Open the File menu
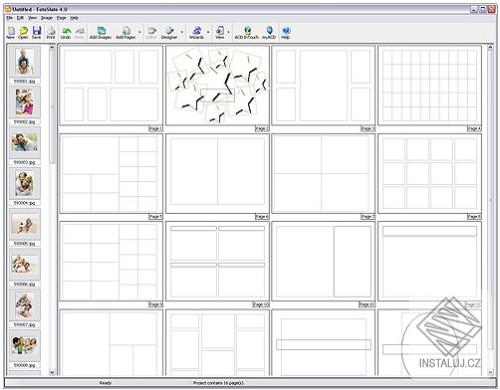Screen dimensions: 500x390 tap(9, 18)
